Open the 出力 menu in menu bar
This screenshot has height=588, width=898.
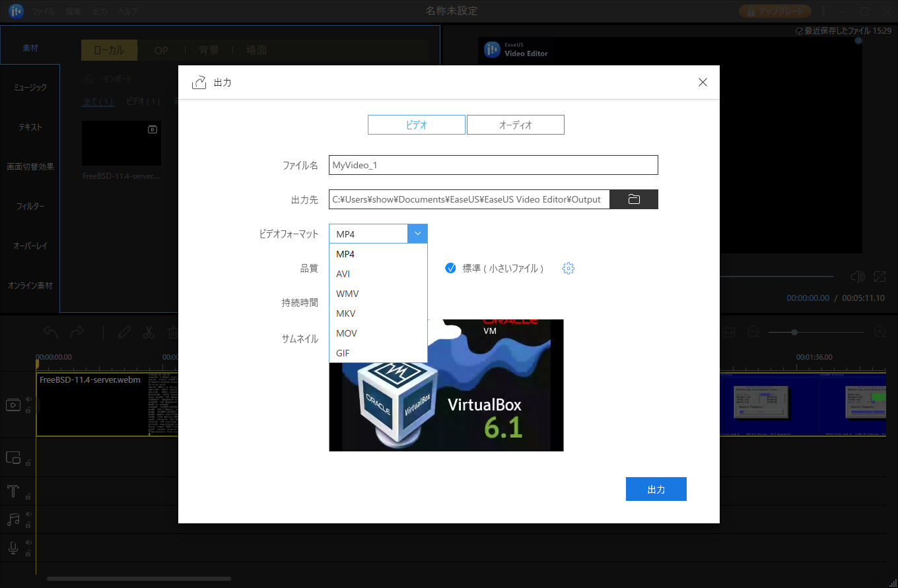pyautogui.click(x=100, y=12)
